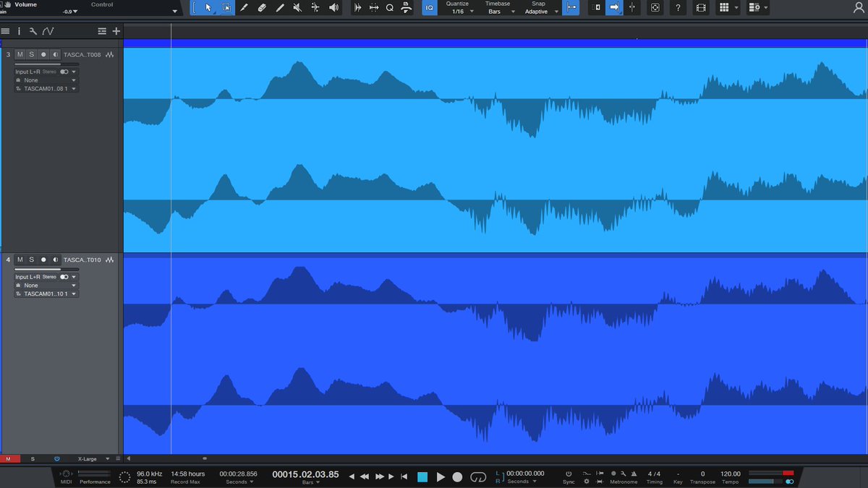The height and width of the screenshot is (488, 868).
Task: Select the Bend tool
Action: (x=314, y=7)
